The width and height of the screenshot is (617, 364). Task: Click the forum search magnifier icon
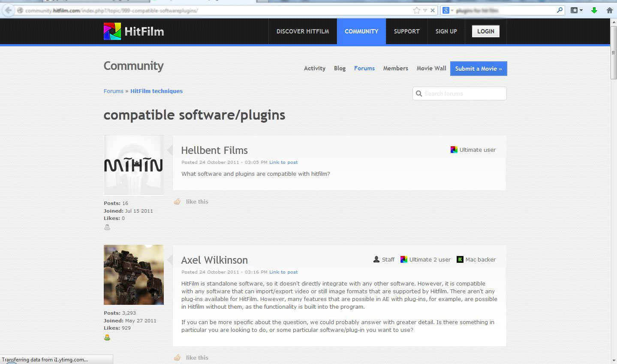pyautogui.click(x=419, y=93)
